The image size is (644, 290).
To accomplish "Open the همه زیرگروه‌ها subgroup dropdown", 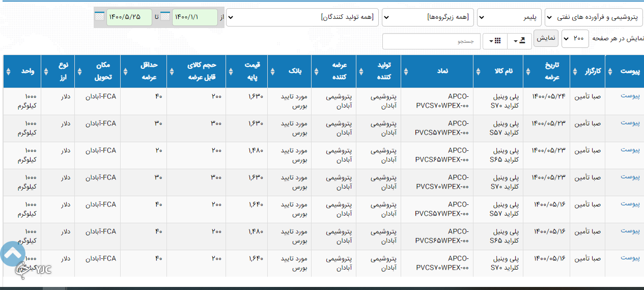I will coord(428,17).
